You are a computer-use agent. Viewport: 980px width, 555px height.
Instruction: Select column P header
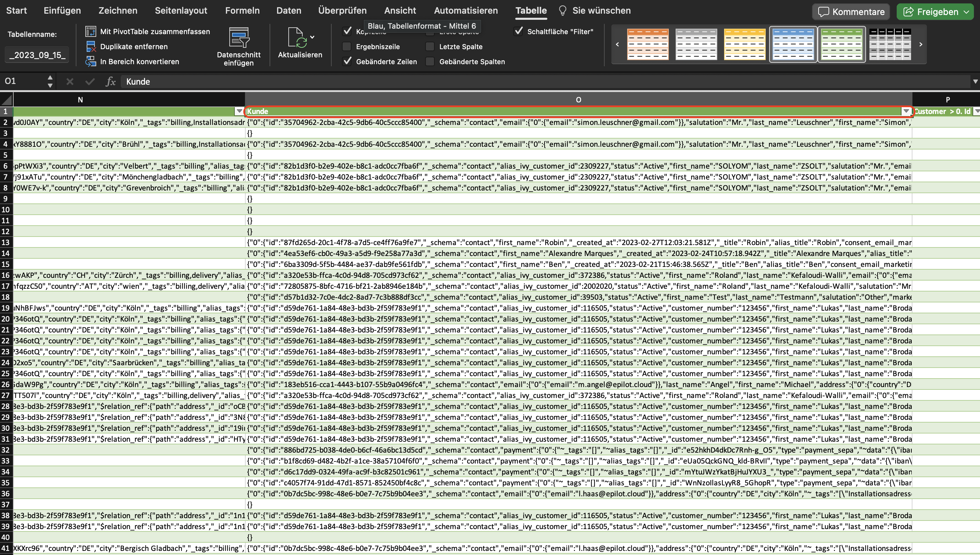point(947,100)
